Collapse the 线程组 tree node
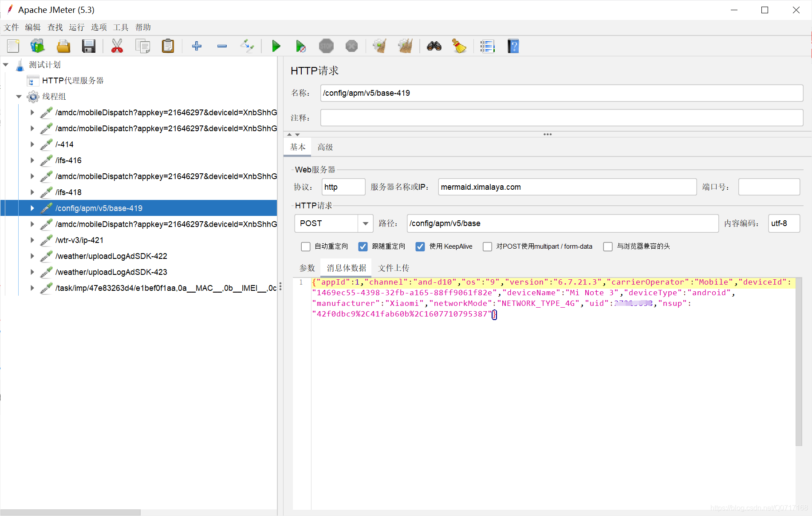The image size is (812, 516). point(19,97)
